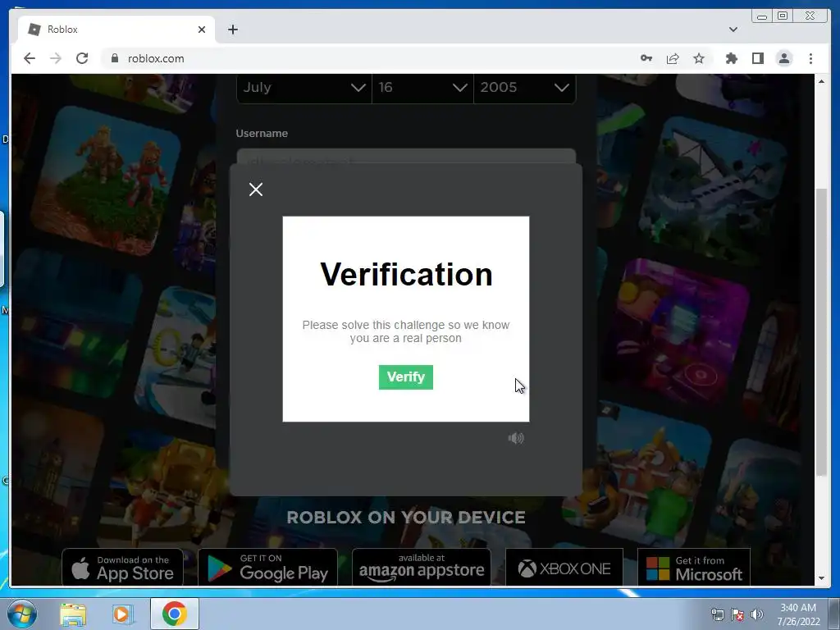Switch to the audio challenge speaker icon
This screenshot has height=630, width=840.
click(516, 438)
